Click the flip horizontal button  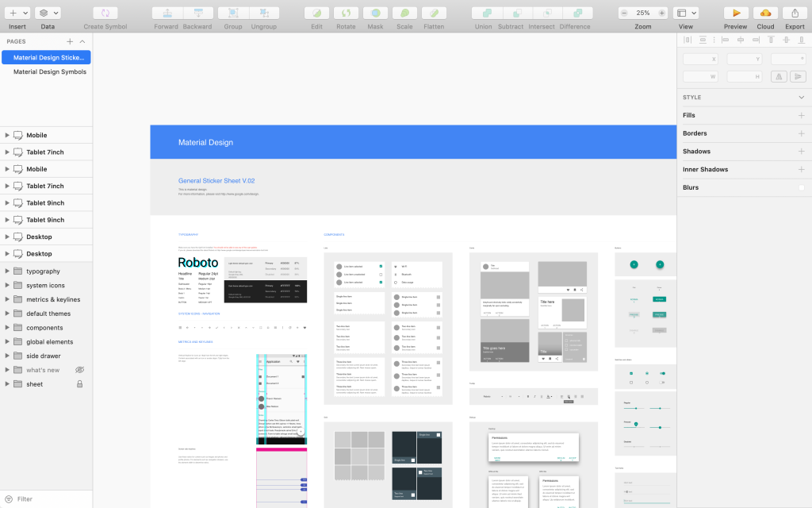click(x=779, y=77)
